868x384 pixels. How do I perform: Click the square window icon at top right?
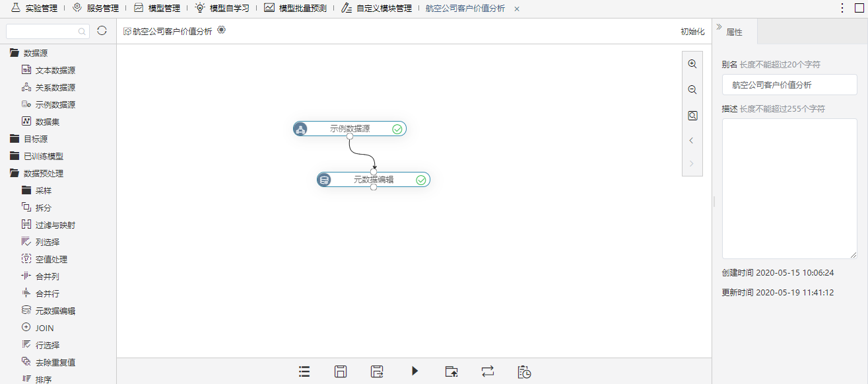pos(859,8)
